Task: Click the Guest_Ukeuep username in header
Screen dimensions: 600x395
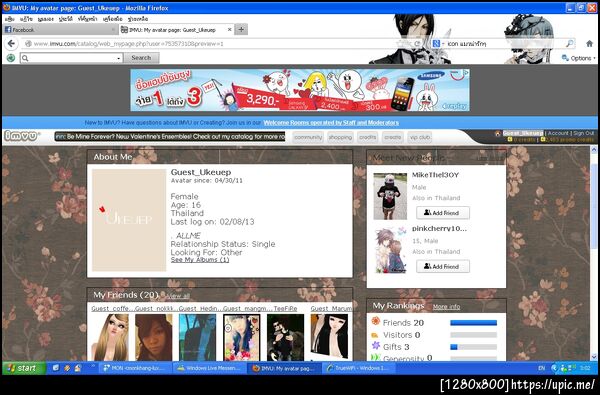Action: [x=523, y=133]
